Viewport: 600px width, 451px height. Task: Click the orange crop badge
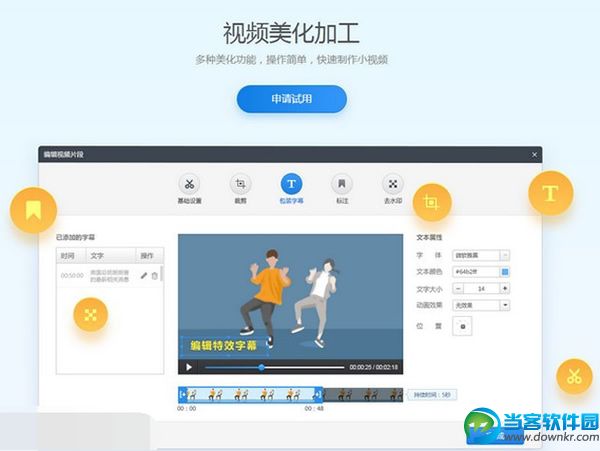coord(432,202)
